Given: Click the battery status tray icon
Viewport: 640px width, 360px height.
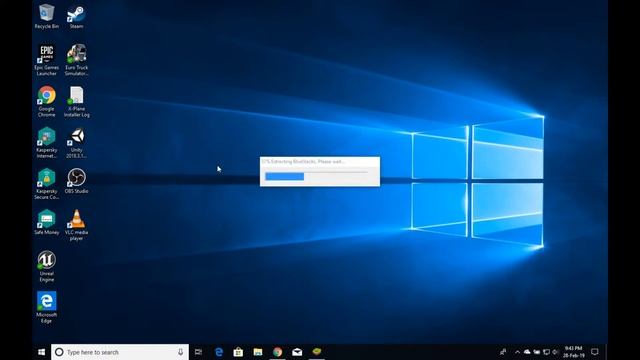Looking at the screenshot, I should point(537,352).
